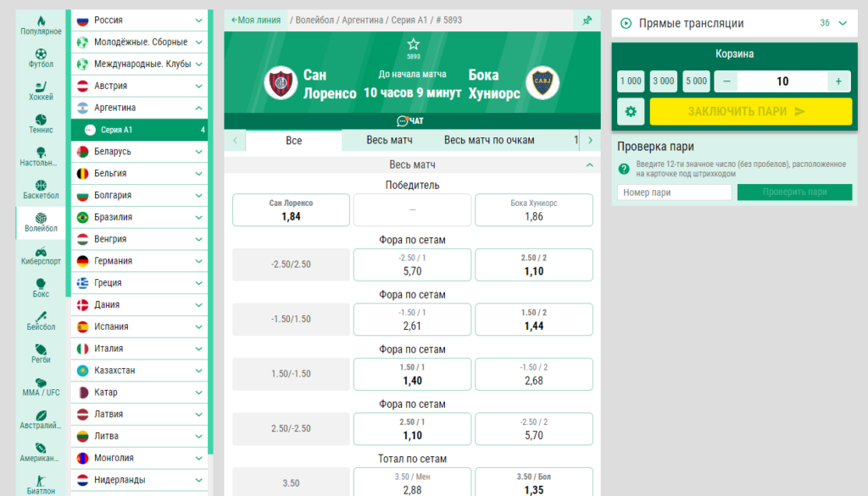Open basket settings gear
The image size is (868, 496).
631,111
